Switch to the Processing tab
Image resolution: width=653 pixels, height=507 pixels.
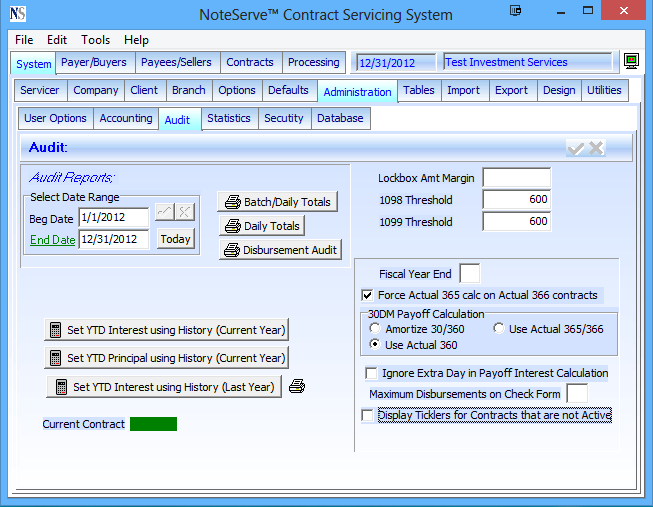(314, 62)
